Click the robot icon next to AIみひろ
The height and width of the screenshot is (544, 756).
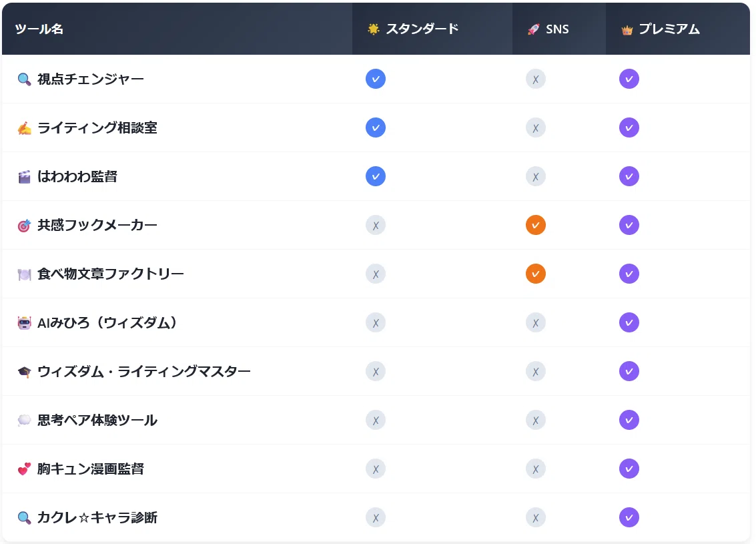24,322
